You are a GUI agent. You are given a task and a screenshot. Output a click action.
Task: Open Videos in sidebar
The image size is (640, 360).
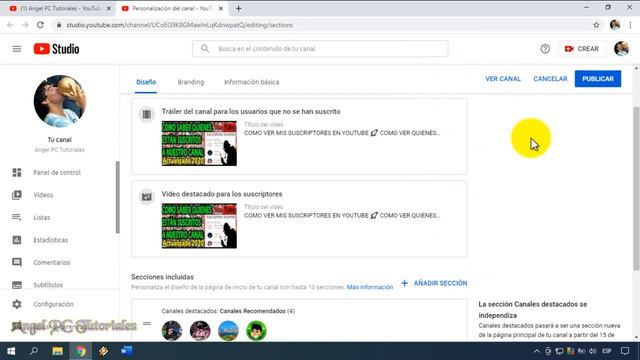(43, 195)
